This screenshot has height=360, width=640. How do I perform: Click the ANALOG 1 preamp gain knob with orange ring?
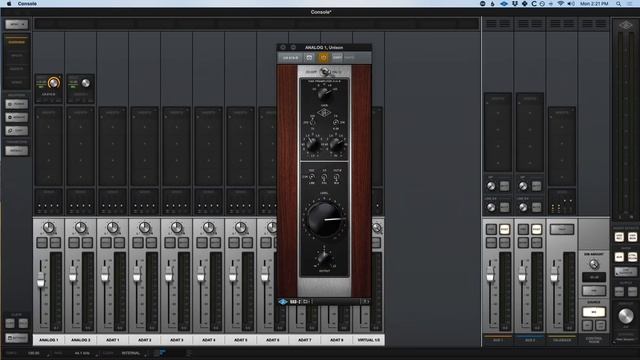coord(53,83)
